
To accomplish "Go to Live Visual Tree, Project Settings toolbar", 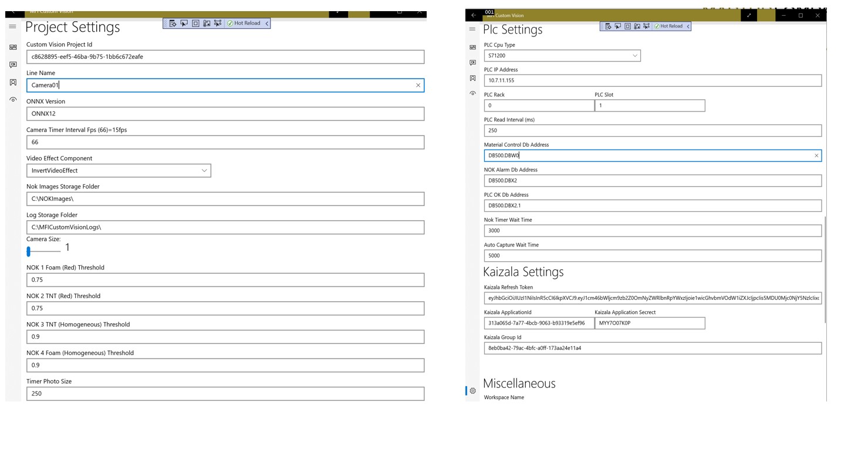I will pyautogui.click(x=173, y=23).
